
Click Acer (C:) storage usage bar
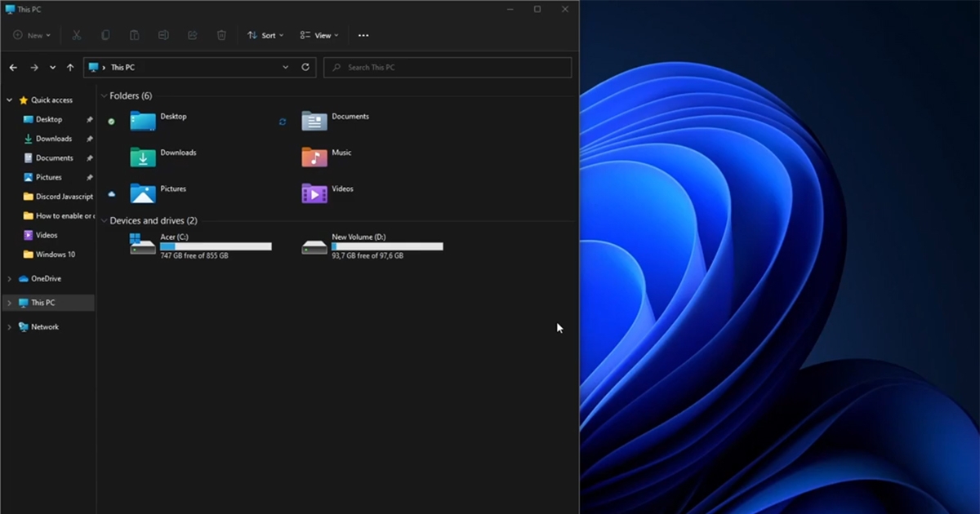click(x=216, y=246)
